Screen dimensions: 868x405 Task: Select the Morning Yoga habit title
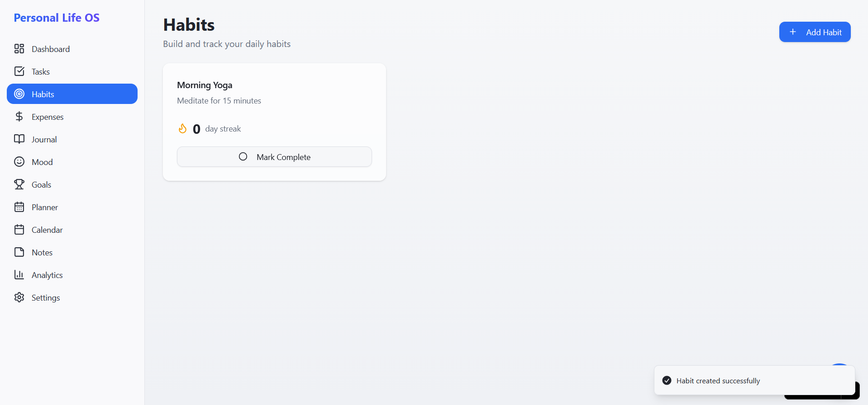205,85
